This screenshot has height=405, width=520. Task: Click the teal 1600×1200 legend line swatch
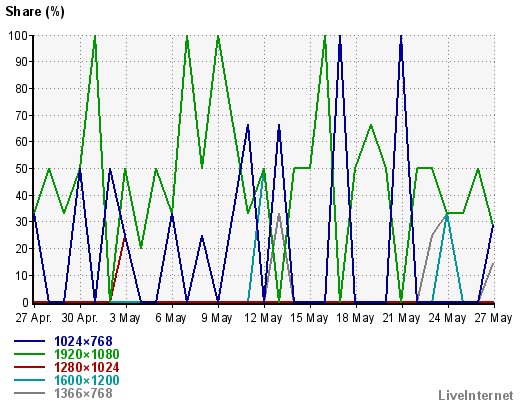click(x=29, y=380)
